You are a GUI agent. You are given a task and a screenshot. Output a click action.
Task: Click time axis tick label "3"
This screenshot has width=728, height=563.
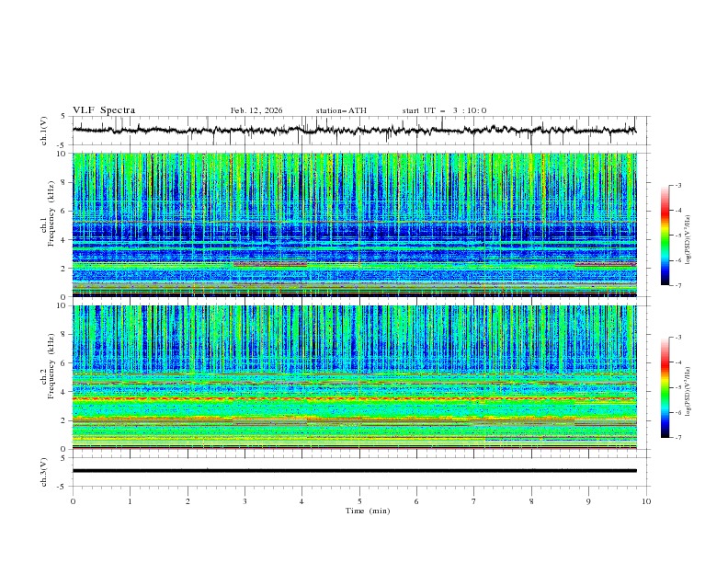(x=245, y=501)
